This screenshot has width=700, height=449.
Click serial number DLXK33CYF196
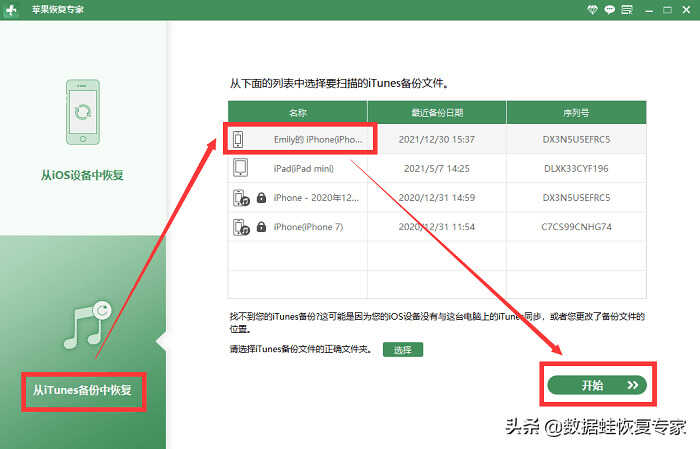click(x=576, y=169)
